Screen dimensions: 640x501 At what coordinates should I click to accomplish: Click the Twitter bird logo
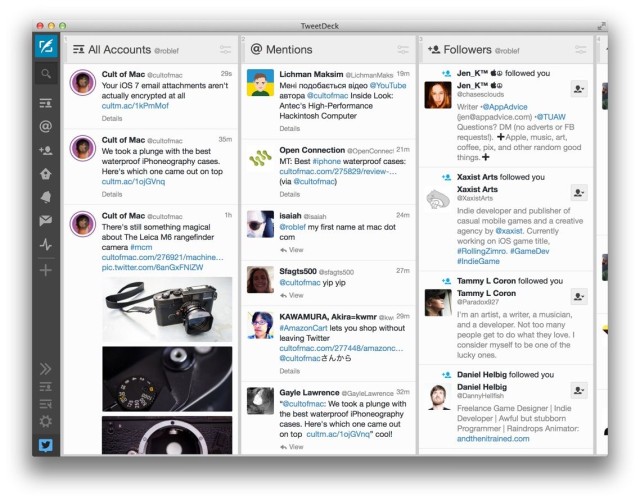click(x=46, y=445)
